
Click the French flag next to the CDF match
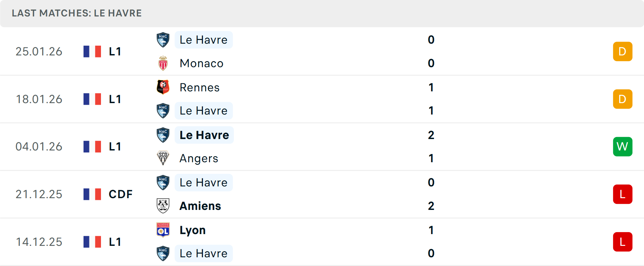[92, 194]
